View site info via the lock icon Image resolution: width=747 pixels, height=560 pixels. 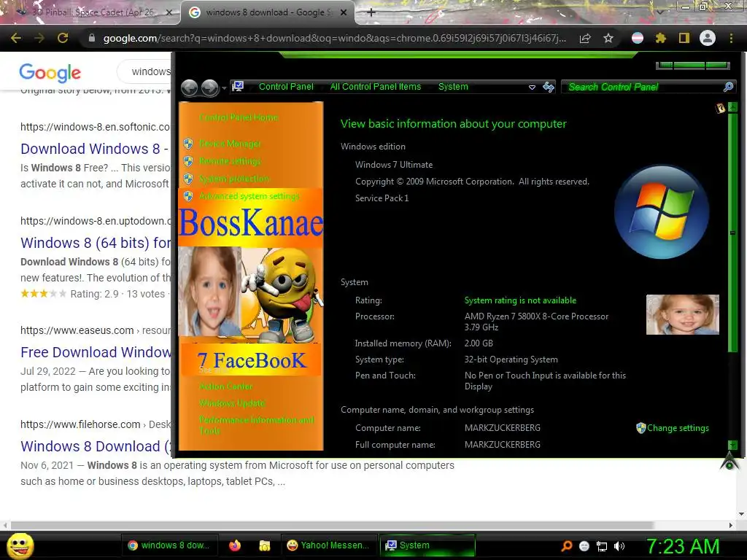tap(91, 38)
